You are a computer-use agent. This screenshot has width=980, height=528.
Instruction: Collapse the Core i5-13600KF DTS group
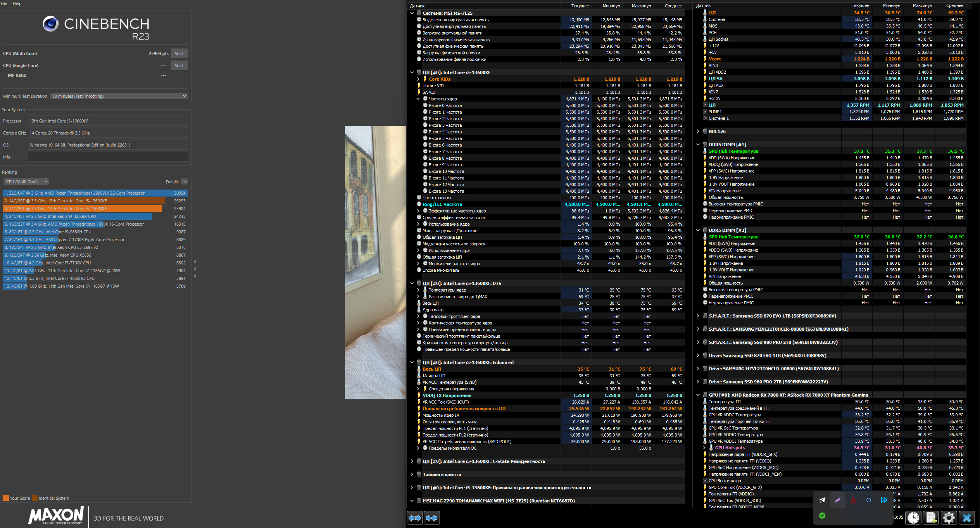click(412, 283)
